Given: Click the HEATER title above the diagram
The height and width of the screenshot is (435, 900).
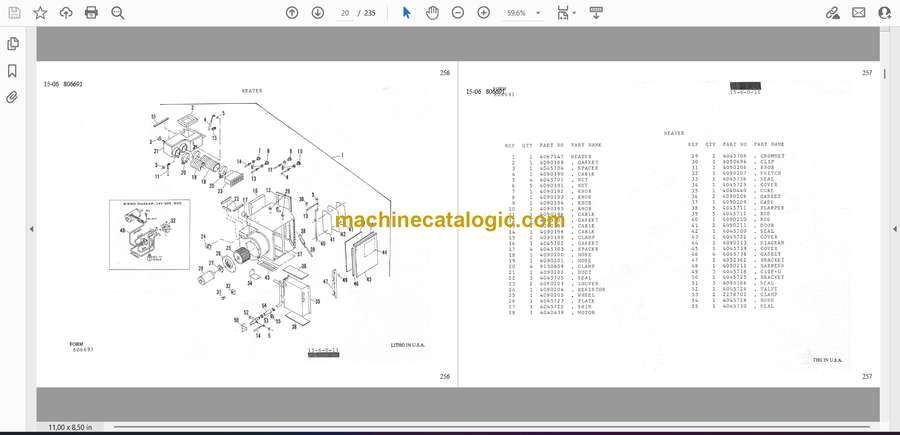Looking at the screenshot, I should [251, 91].
